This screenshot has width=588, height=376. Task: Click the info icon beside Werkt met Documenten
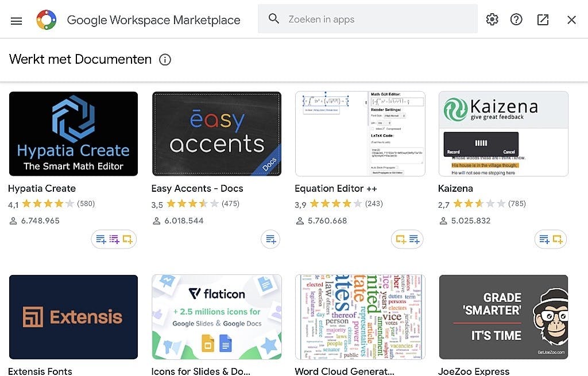[x=165, y=60]
